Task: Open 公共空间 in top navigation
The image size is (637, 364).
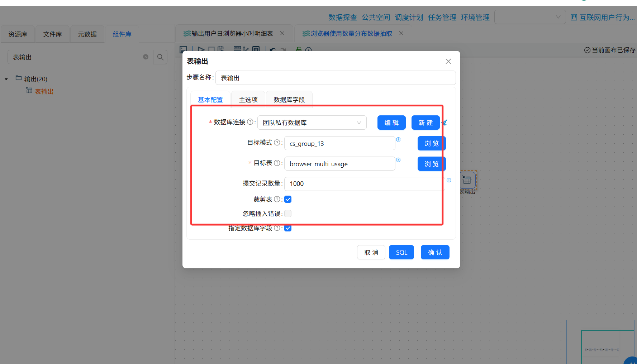Action: [376, 17]
